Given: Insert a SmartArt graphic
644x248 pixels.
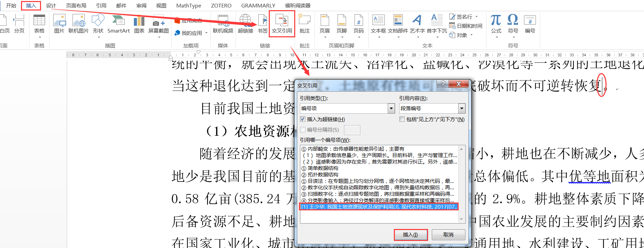Looking at the screenshot, I should pyautogui.click(x=119, y=24).
